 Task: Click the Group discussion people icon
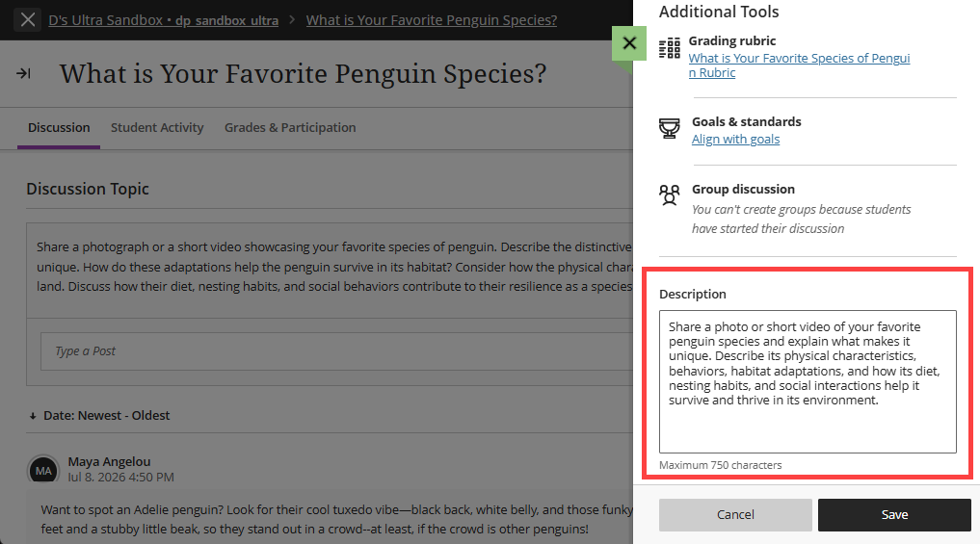[670, 194]
